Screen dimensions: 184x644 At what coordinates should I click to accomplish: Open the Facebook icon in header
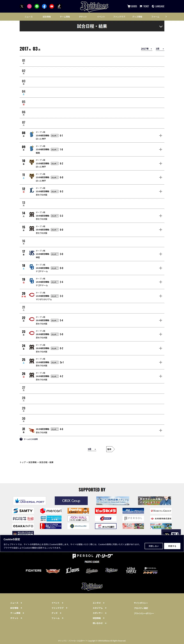tap(44, 6)
